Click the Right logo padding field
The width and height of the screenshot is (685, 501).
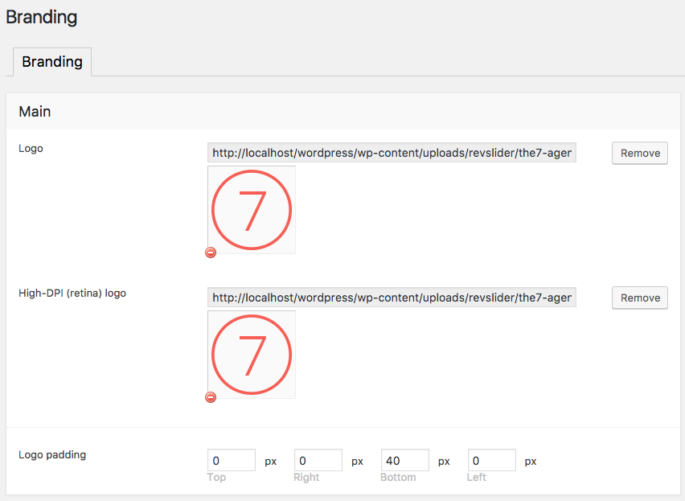point(318,461)
